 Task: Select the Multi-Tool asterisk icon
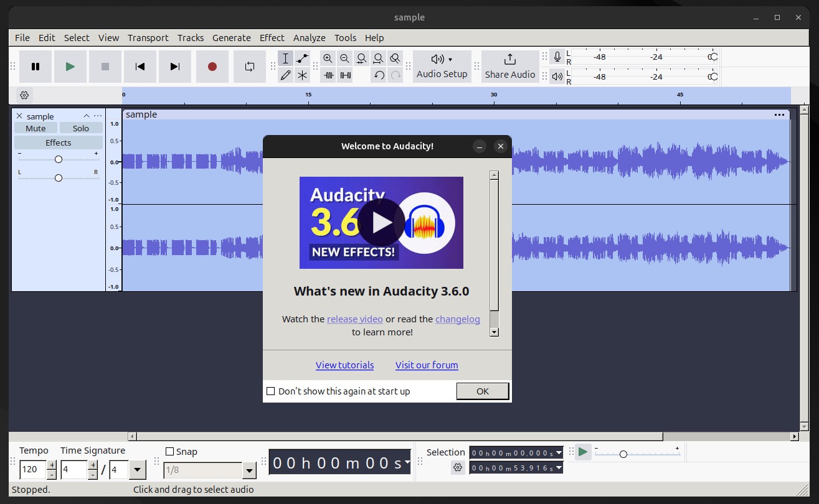[303, 75]
